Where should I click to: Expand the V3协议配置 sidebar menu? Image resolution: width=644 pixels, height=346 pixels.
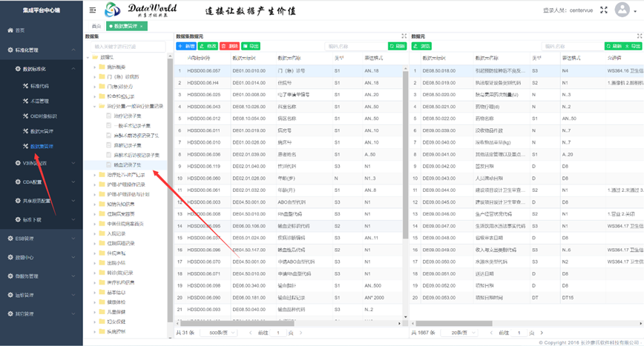[73, 163]
